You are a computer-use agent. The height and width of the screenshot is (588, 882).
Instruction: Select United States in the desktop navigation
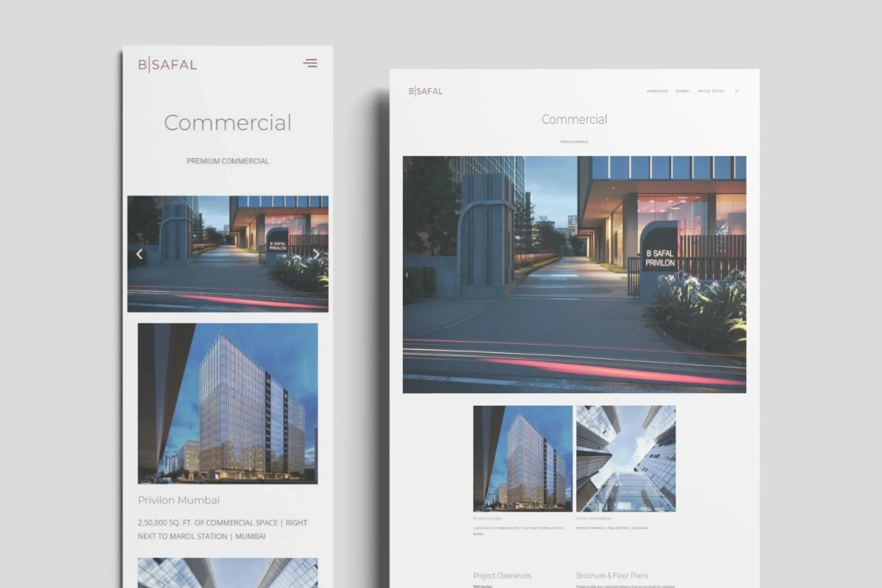(x=711, y=91)
